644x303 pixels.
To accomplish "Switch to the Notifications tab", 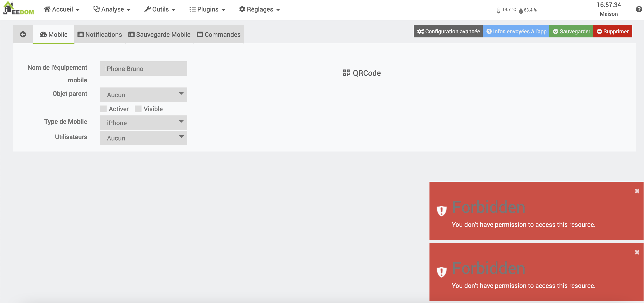I will pyautogui.click(x=100, y=34).
